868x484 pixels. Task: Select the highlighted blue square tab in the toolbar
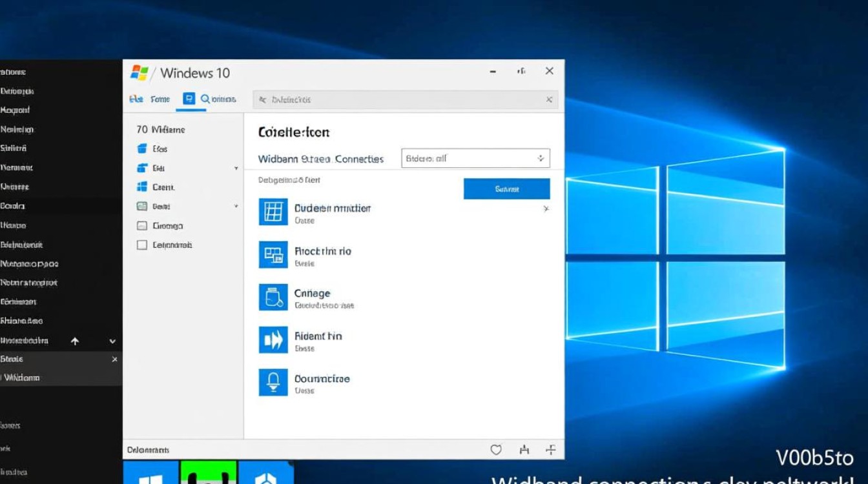tap(189, 99)
